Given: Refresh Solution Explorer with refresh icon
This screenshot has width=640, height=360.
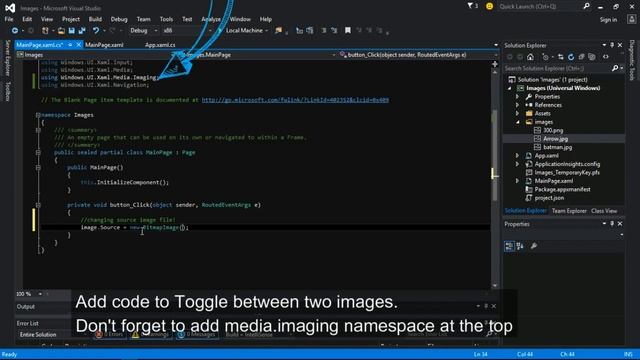Looking at the screenshot, I should point(571,57).
